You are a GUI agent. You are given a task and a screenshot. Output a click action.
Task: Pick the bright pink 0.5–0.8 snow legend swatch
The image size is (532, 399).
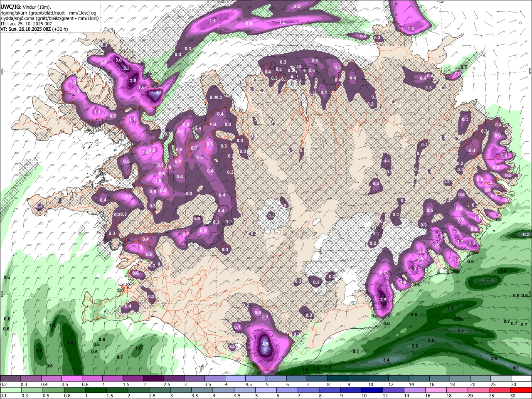pyautogui.click(x=72, y=379)
